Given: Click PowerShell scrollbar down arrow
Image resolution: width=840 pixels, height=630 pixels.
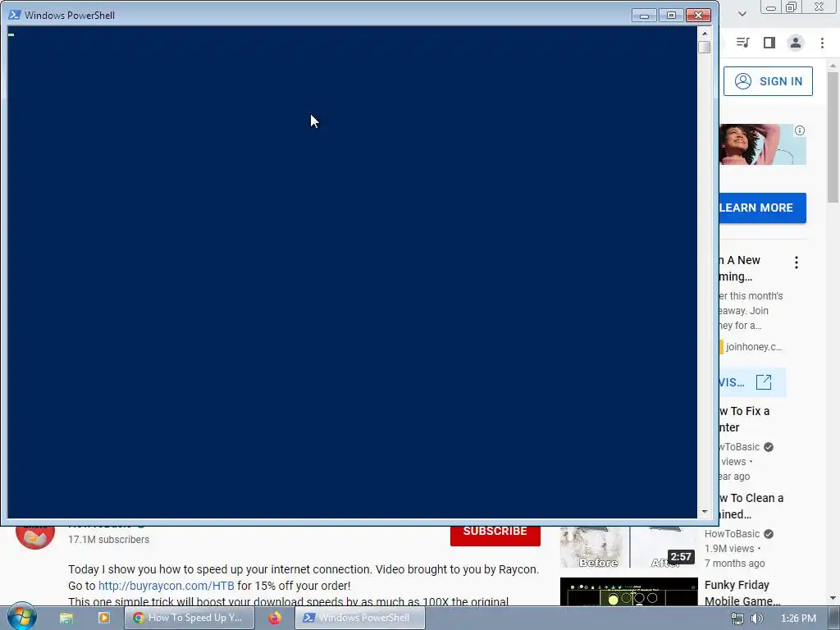Looking at the screenshot, I should click(x=705, y=512).
